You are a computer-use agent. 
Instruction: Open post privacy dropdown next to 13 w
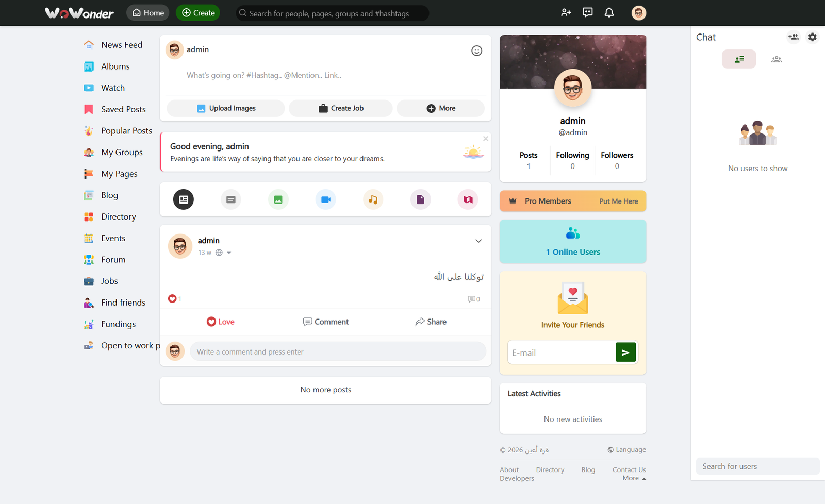[223, 253]
